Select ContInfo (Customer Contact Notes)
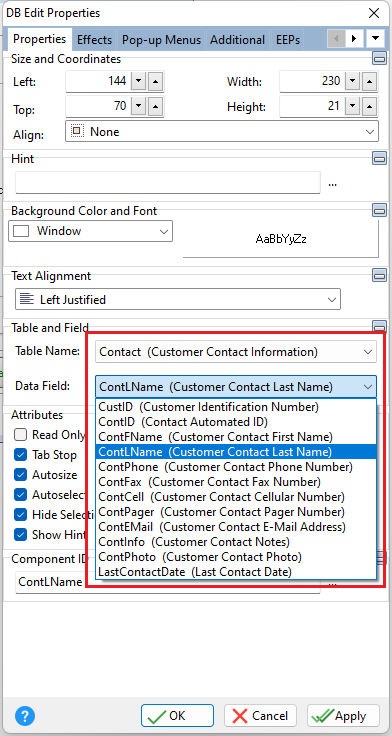The width and height of the screenshot is (392, 736). pyautogui.click(x=236, y=542)
